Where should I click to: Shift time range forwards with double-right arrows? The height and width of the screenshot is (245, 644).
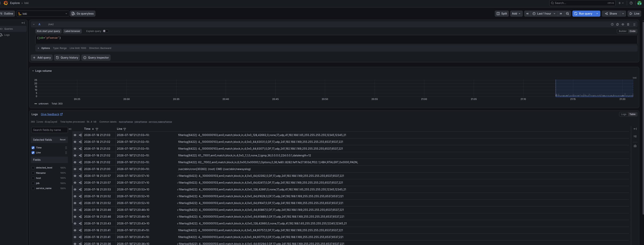[x=561, y=14]
